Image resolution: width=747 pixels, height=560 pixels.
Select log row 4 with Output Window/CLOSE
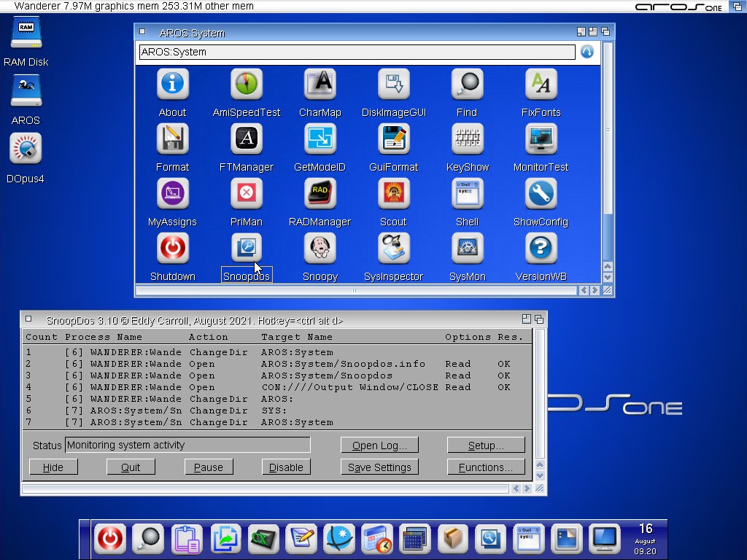(x=277, y=387)
